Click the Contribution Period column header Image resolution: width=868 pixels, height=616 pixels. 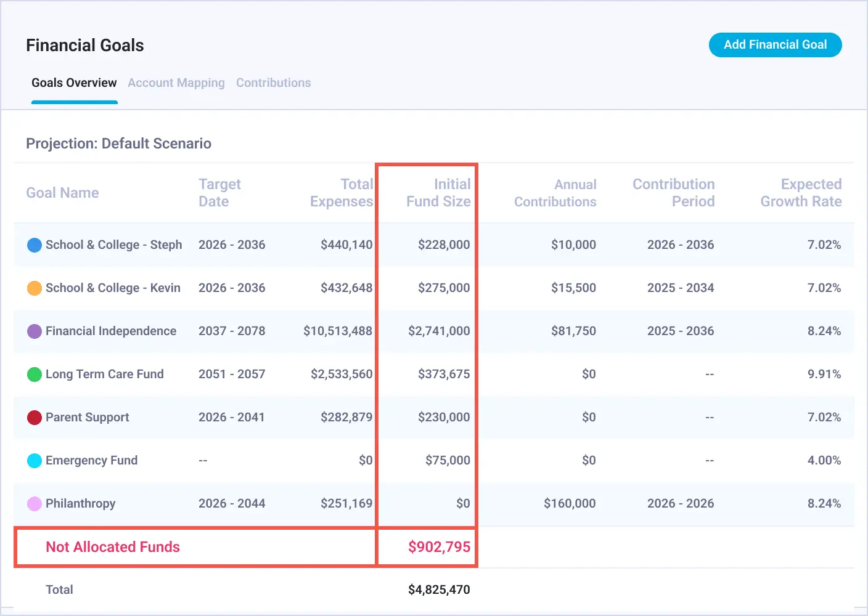[x=674, y=193]
